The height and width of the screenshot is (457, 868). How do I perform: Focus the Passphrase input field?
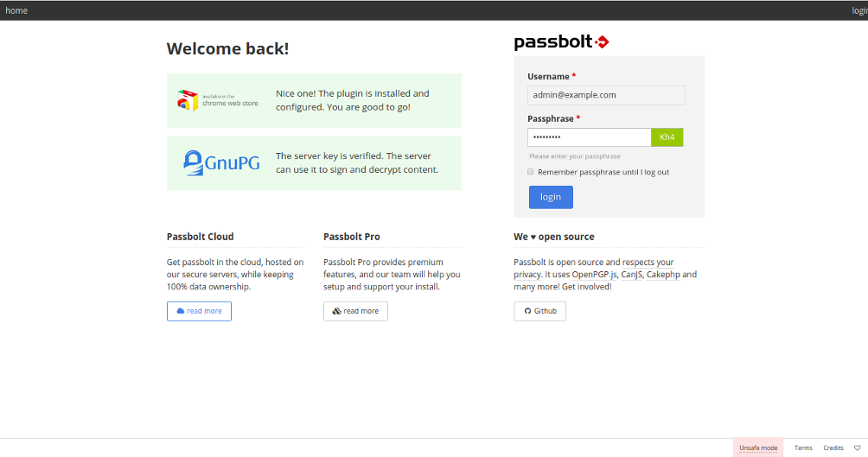tap(589, 137)
